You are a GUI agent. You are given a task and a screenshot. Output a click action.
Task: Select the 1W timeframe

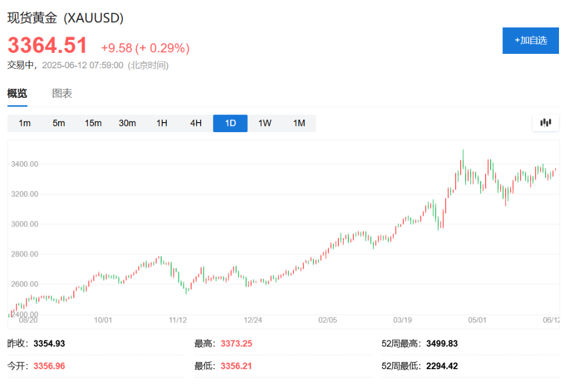point(264,123)
